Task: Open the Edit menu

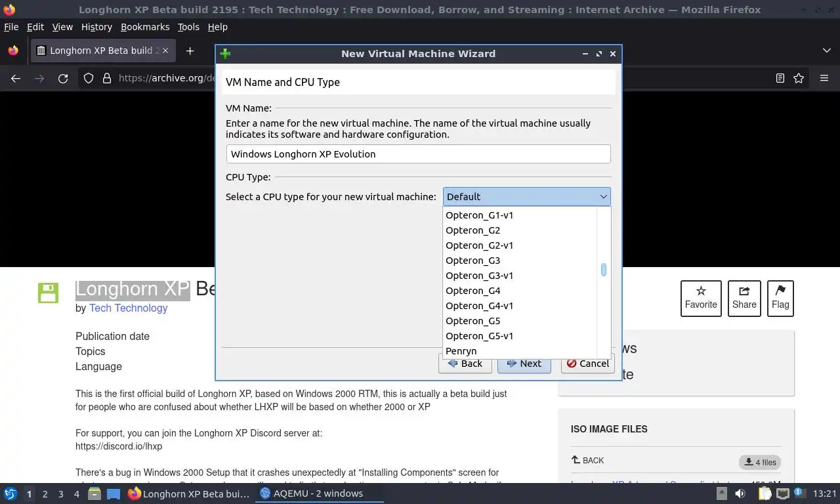Action: 35,27
